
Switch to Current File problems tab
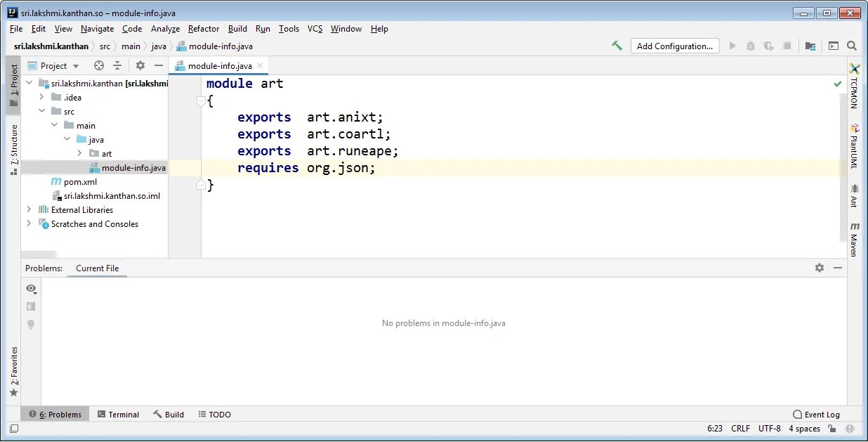(x=97, y=268)
